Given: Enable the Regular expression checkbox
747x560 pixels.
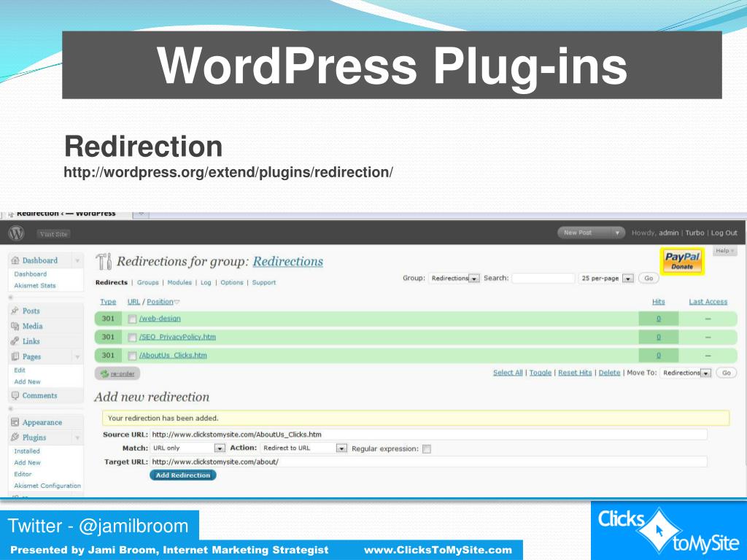Looking at the screenshot, I should pos(427,449).
